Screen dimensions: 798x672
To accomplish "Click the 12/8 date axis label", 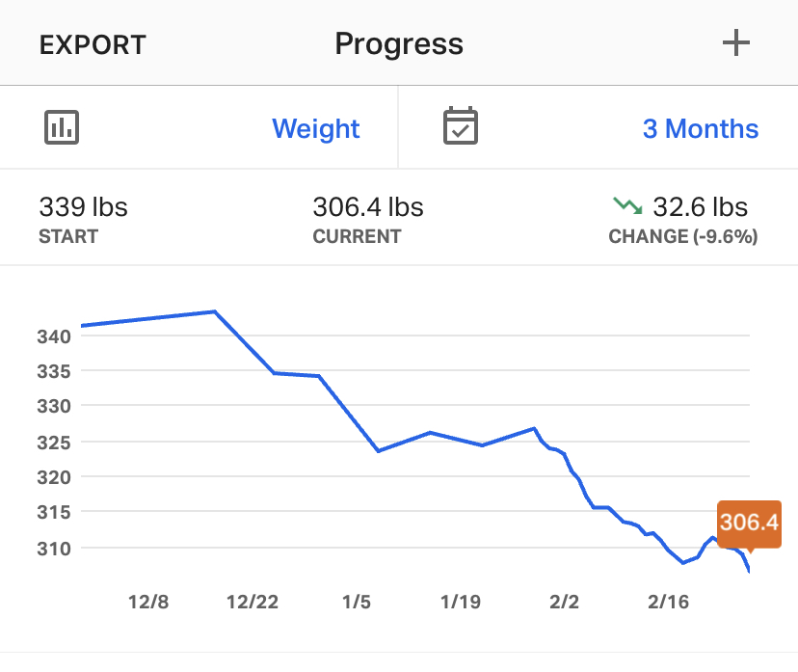I will coord(148,603).
